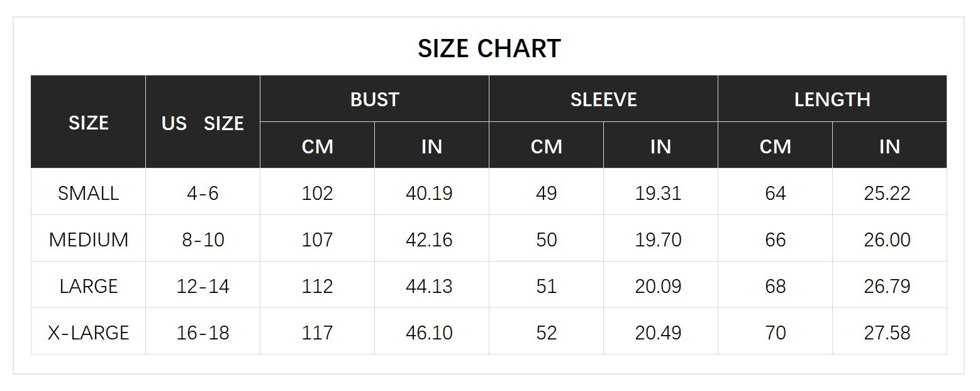Click the LARGE row label cell
Screen dimensions: 980x391
[88, 286]
